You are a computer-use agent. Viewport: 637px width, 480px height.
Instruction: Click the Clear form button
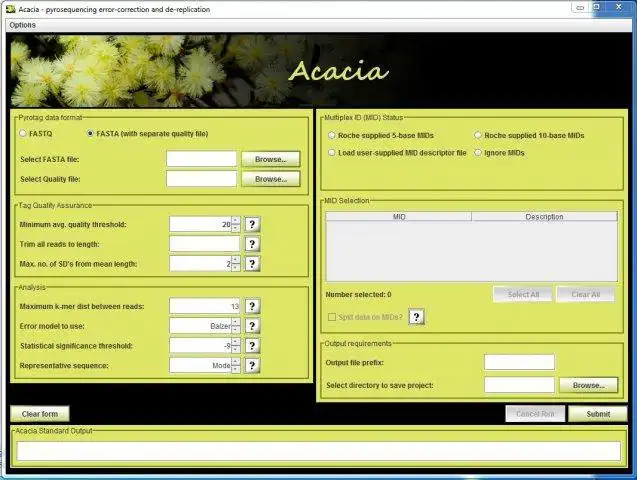(40, 414)
